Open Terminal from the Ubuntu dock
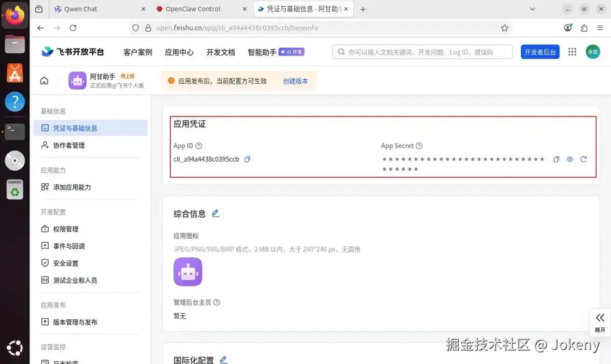Screen dimensions: 611x364 point(15,131)
